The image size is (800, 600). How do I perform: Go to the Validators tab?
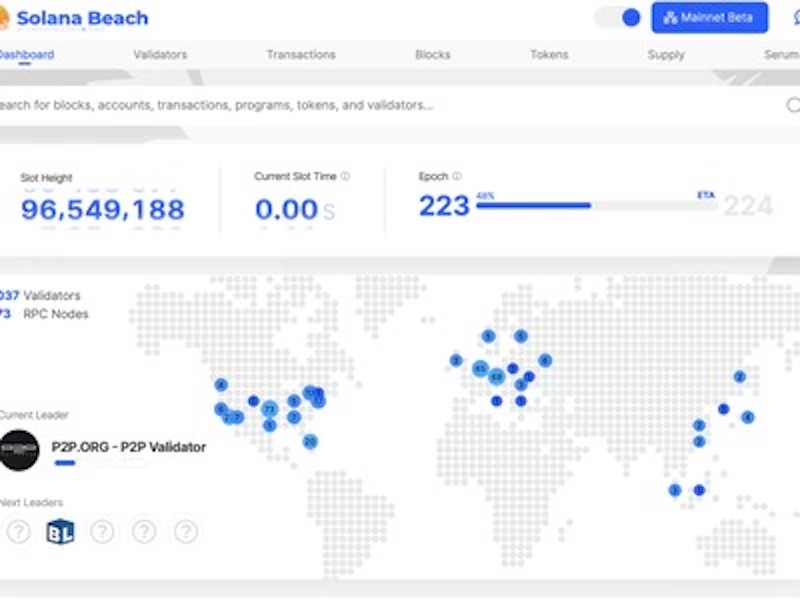tap(160, 55)
